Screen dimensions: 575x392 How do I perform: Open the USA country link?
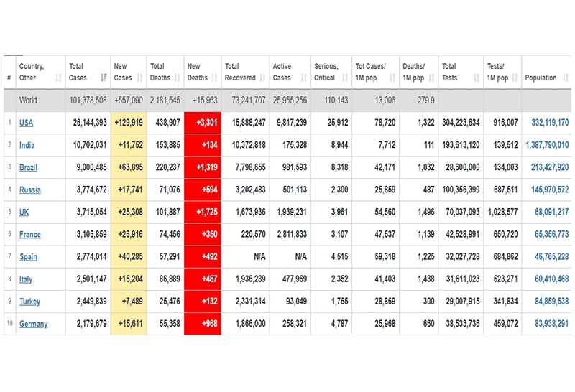click(26, 123)
